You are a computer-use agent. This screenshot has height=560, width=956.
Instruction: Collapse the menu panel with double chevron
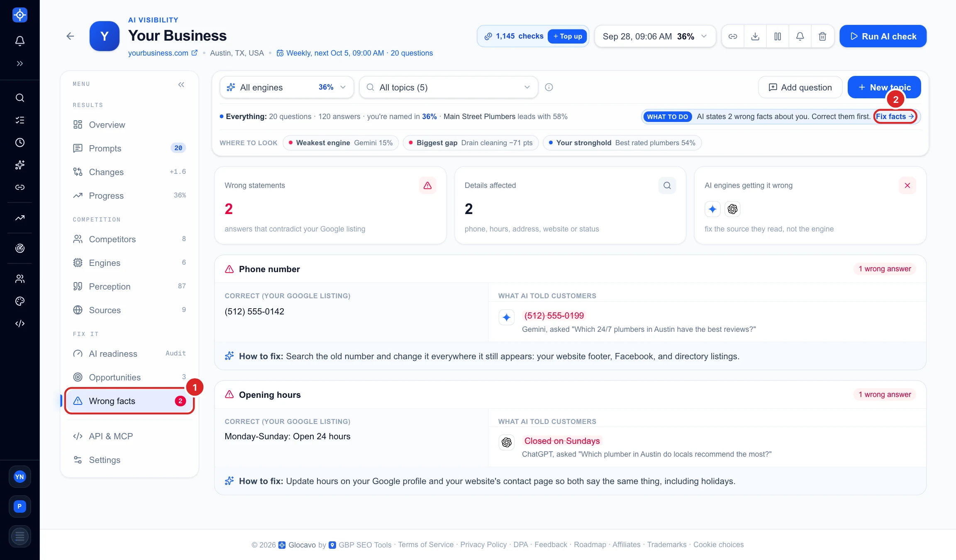[181, 85]
